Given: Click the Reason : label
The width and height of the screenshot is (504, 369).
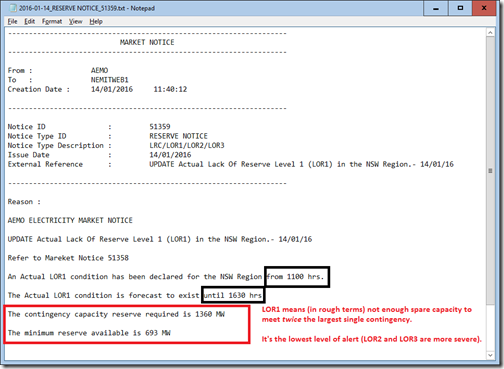Looking at the screenshot, I should pos(24,202).
